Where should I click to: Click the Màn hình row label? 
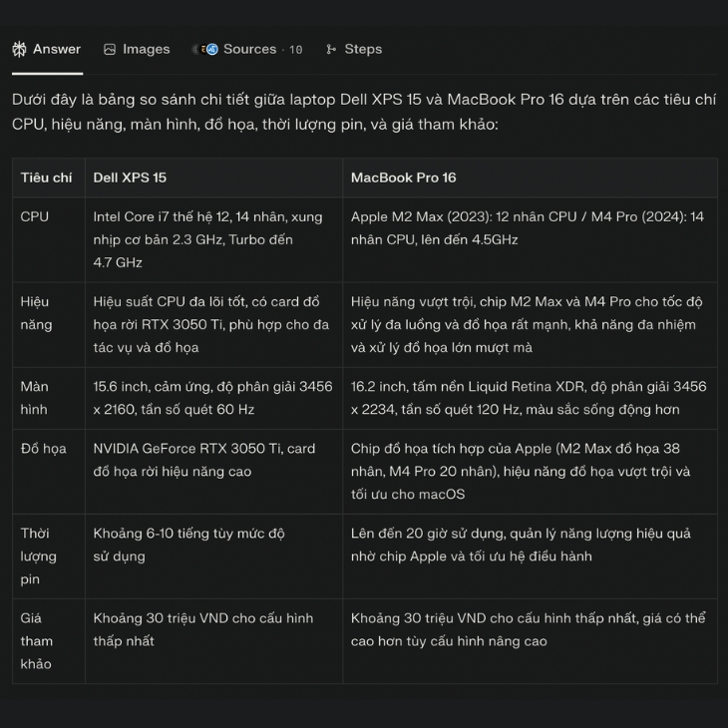(36, 398)
